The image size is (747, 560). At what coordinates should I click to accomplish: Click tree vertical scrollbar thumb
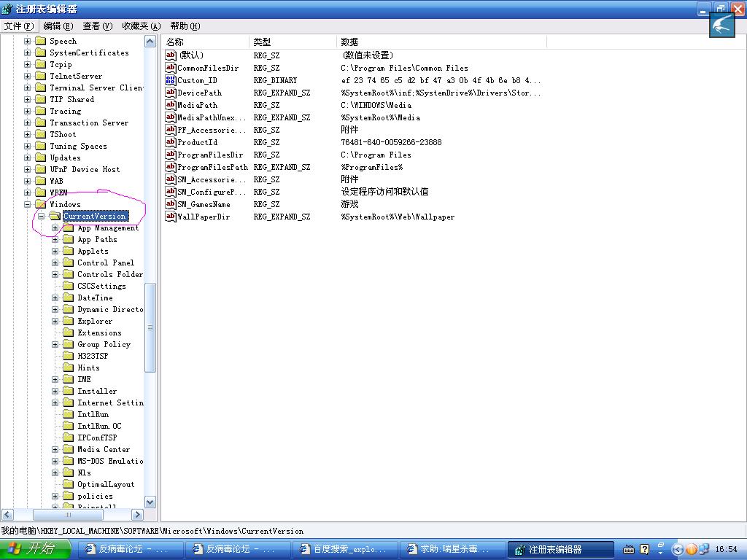tap(150, 327)
